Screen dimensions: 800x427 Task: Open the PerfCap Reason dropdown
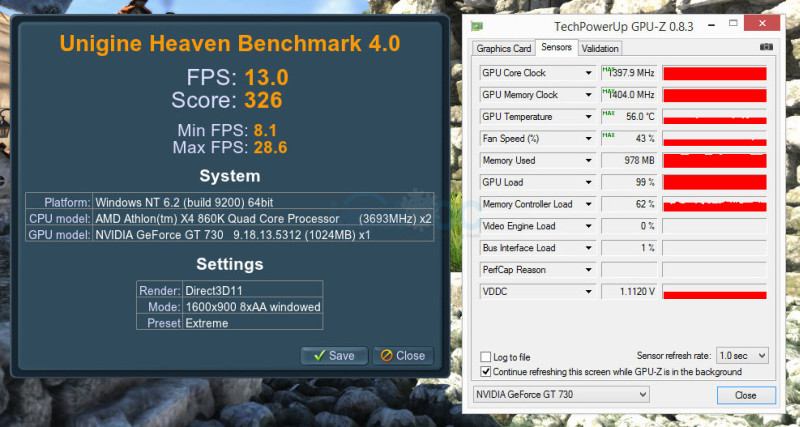[588, 270]
